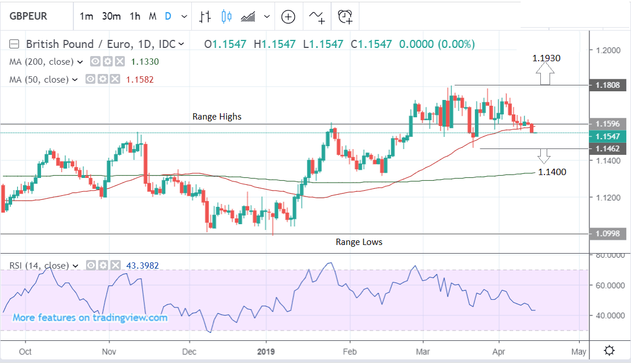Click the current price 1.1547 label

[608, 136]
